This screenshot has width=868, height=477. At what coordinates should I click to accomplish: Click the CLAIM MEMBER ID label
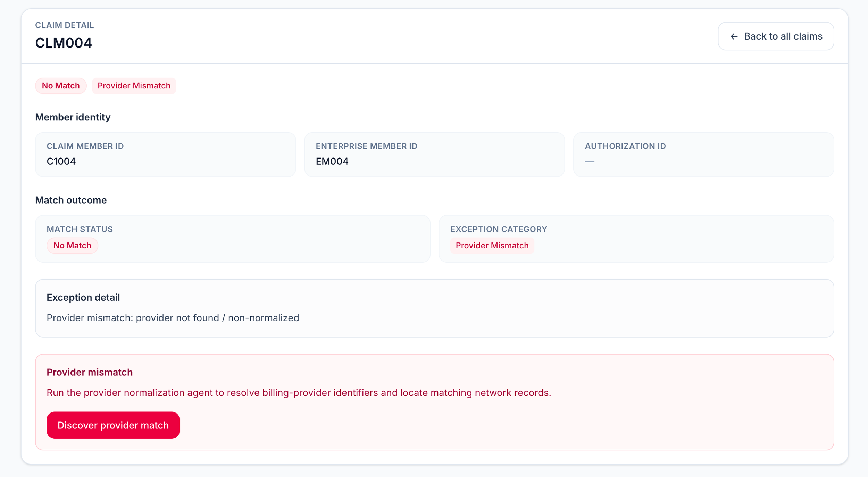pos(85,146)
